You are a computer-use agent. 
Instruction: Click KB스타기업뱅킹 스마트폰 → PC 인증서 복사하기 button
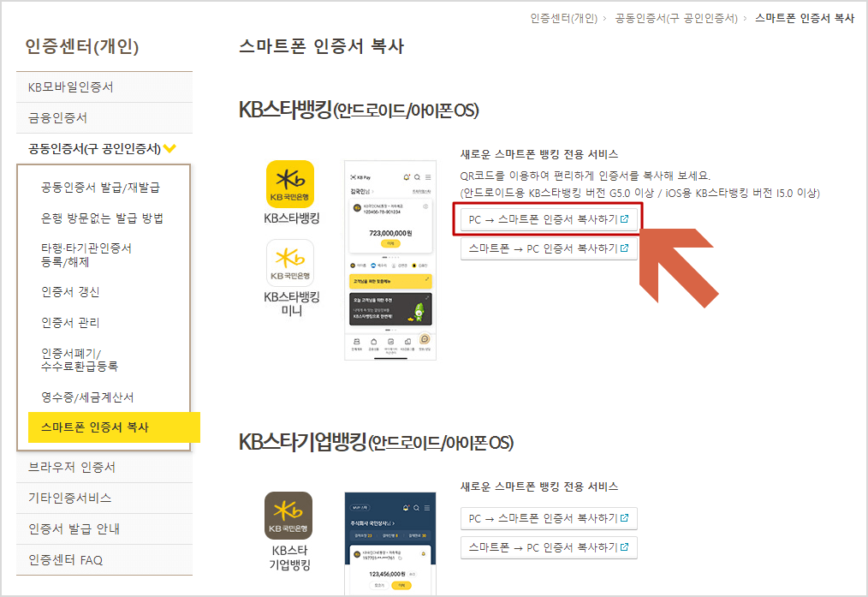[x=549, y=546]
